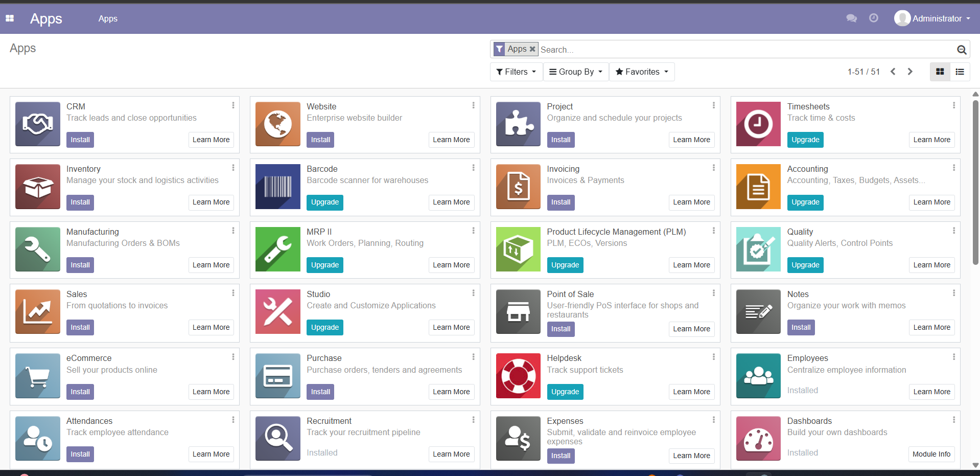Open the Group By dropdown
Viewport: 980px width, 476px height.
point(576,72)
